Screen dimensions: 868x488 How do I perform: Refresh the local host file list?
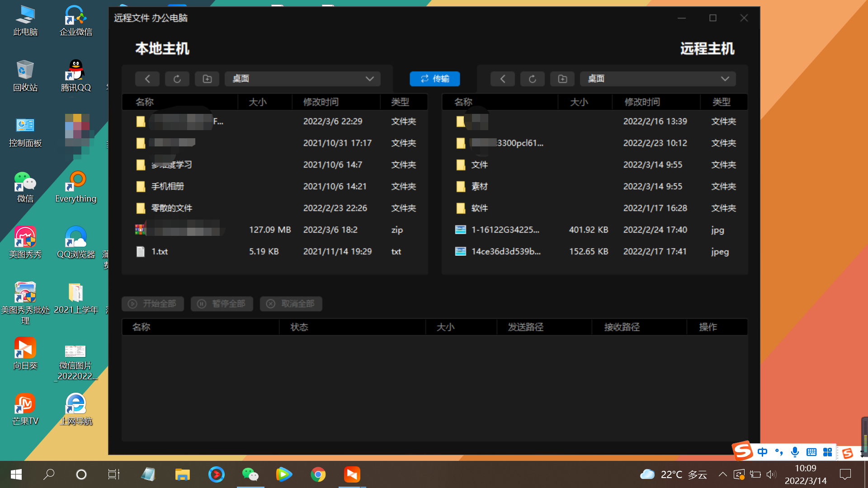[x=177, y=79]
